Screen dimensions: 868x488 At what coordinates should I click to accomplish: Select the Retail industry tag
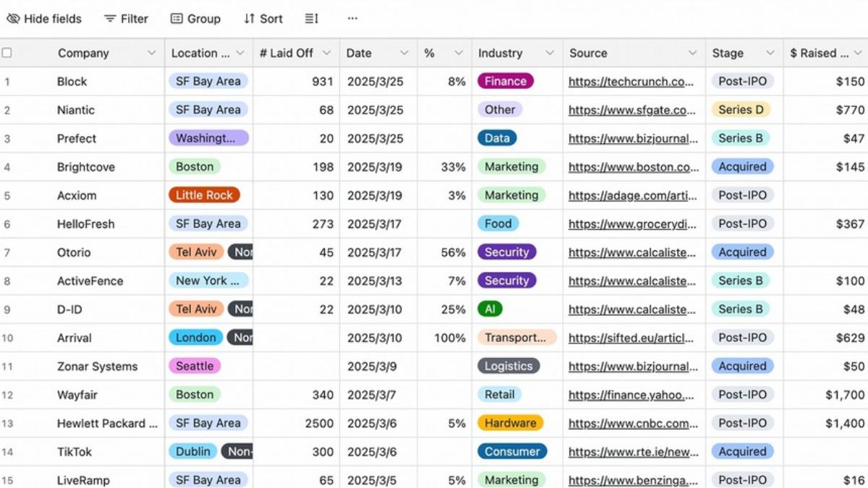[x=500, y=395]
